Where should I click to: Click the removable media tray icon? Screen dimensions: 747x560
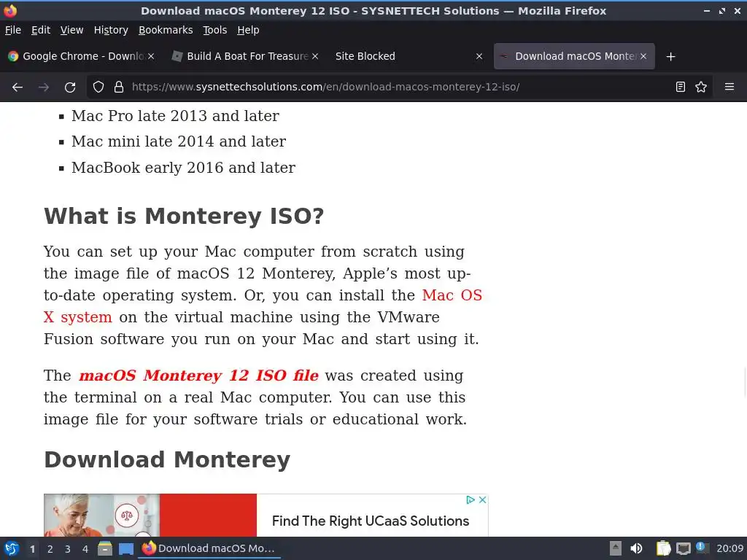616,548
